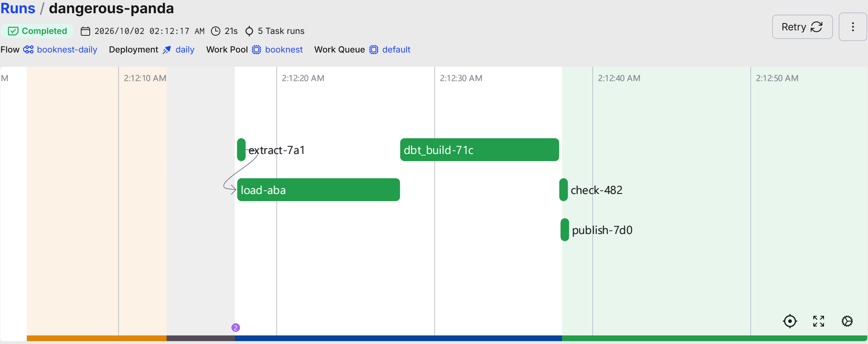Click the dangerous-panda run title
868x344 pixels.
click(x=111, y=8)
